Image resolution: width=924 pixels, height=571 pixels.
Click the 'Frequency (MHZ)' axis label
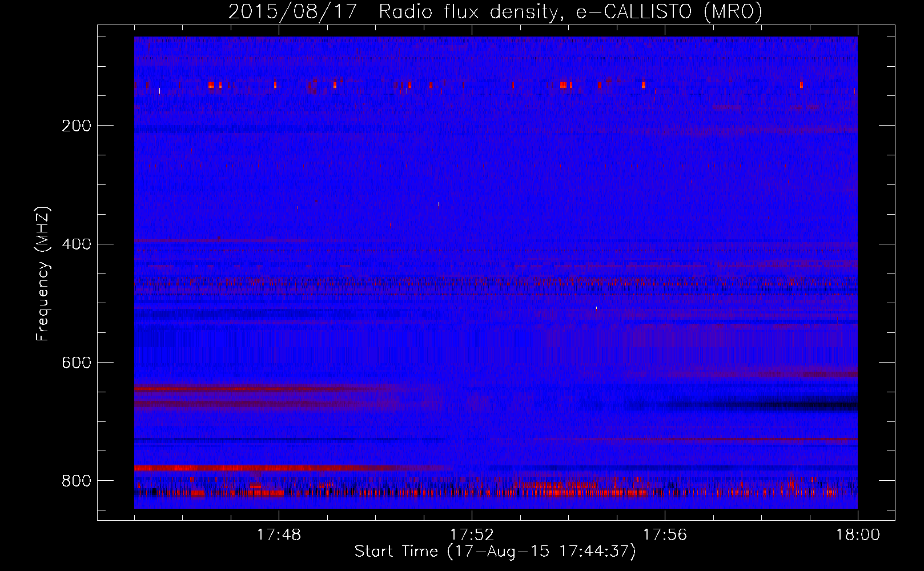tap(43, 274)
